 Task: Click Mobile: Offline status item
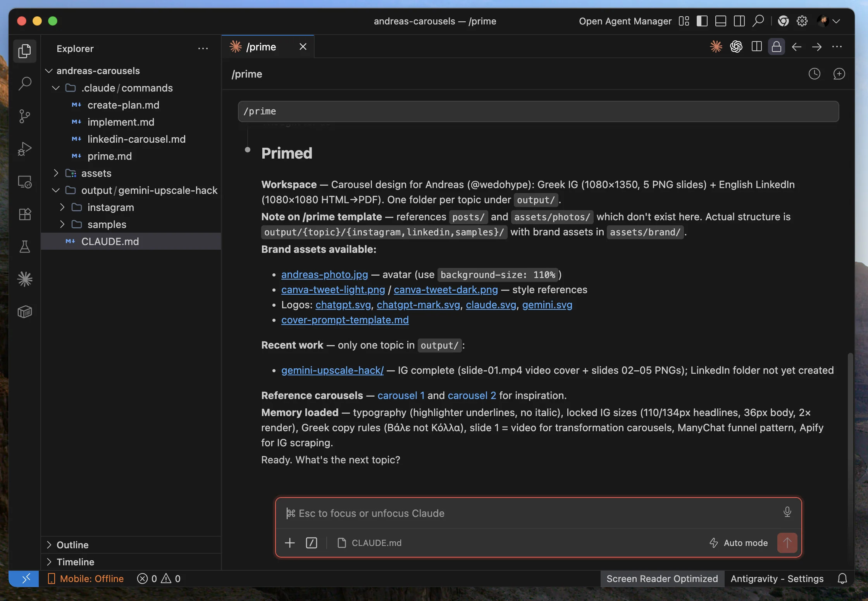[x=86, y=579]
